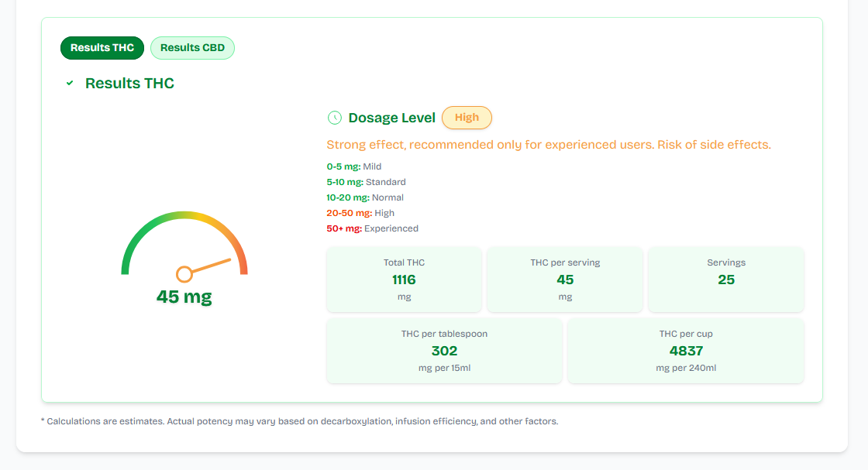Open the Results CBD tab
The width and height of the screenshot is (868, 470).
(x=192, y=48)
